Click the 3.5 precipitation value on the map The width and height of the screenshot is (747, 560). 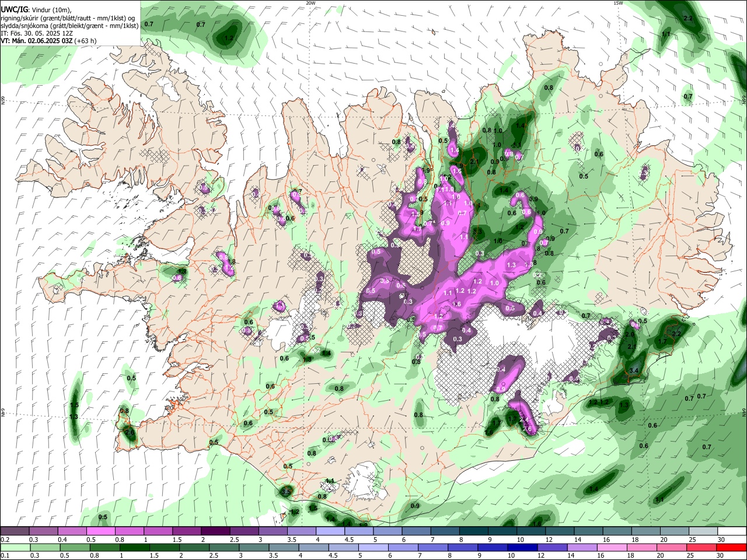pos(286,492)
